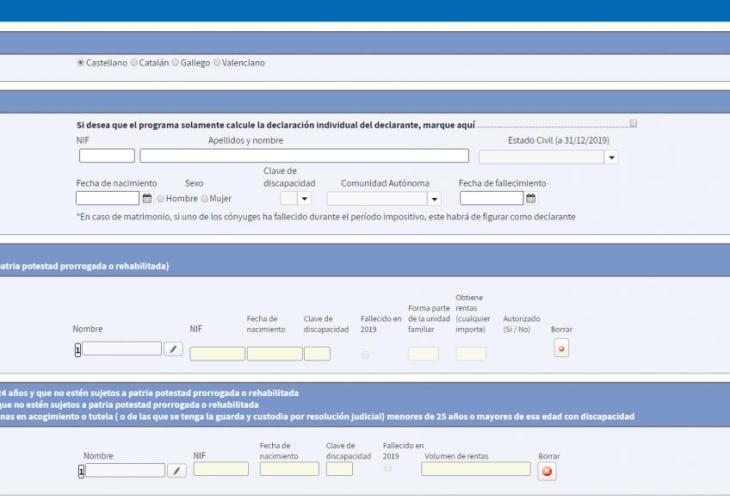The image size is (730, 500).
Task: Click Nombre field in Forma parte row
Action: point(121,349)
